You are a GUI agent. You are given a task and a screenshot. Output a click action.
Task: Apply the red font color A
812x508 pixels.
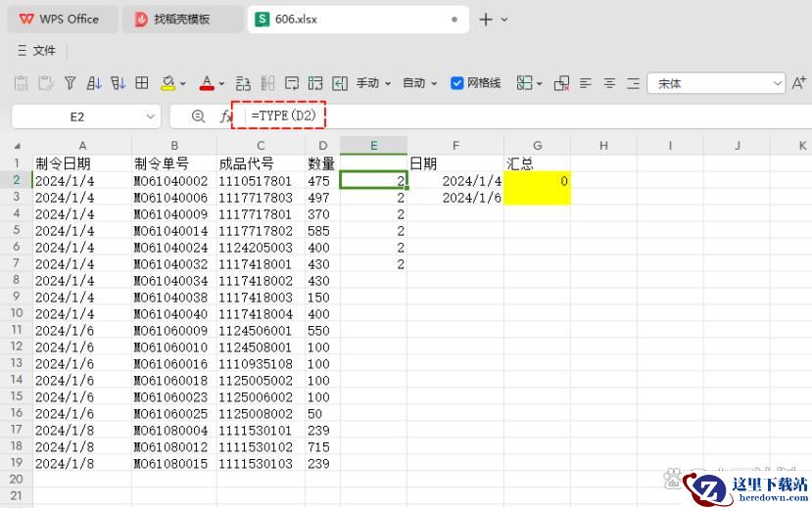[207, 83]
